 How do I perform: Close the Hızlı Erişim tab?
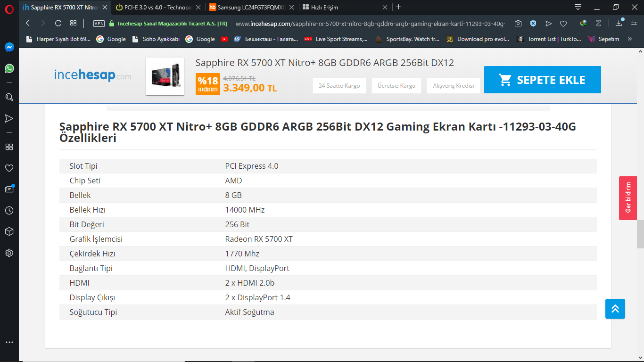point(385,7)
